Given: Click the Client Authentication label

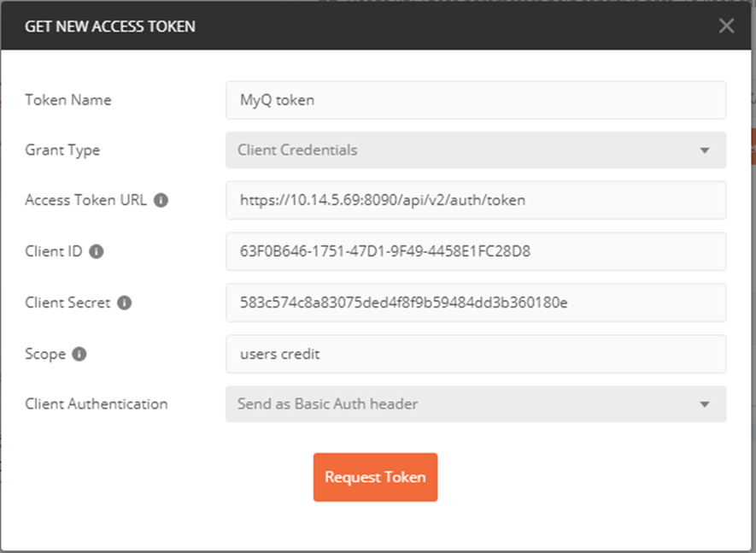Looking at the screenshot, I should point(97,403).
